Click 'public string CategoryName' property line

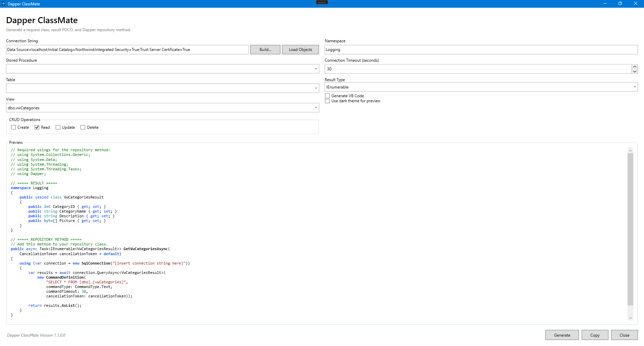point(72,211)
